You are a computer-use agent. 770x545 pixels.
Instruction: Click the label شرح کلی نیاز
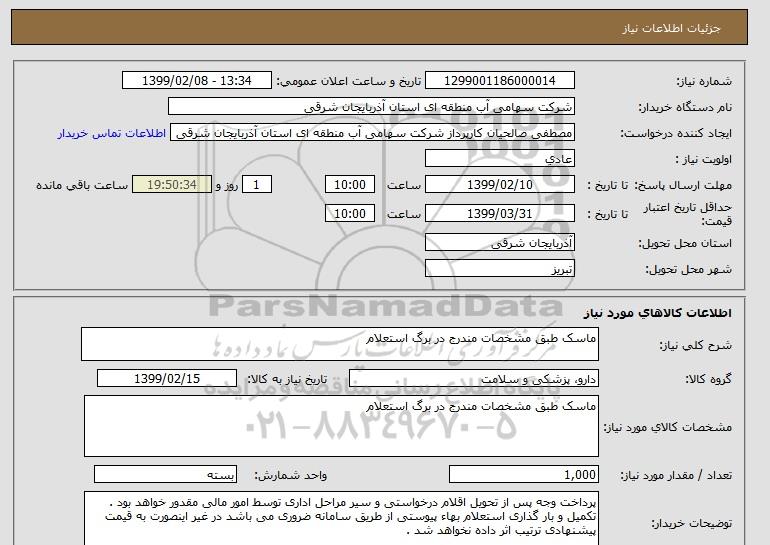(695, 345)
